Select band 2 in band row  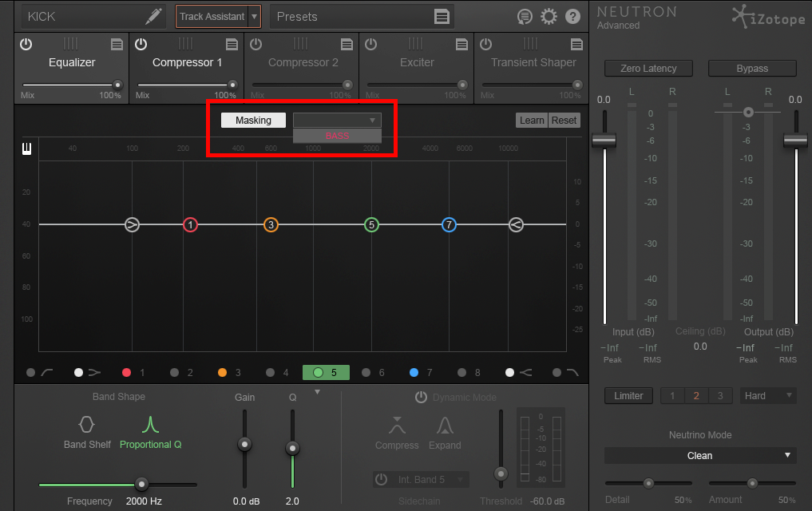pos(182,372)
